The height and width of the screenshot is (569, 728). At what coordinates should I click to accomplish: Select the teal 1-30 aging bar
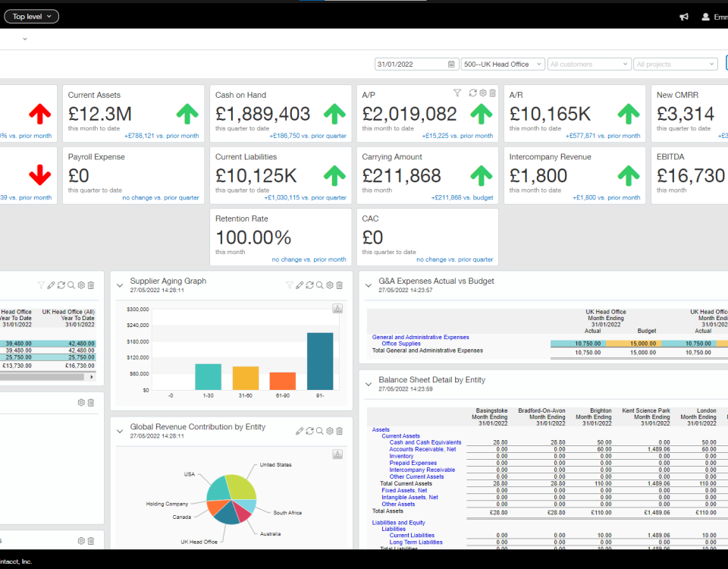[208, 377]
